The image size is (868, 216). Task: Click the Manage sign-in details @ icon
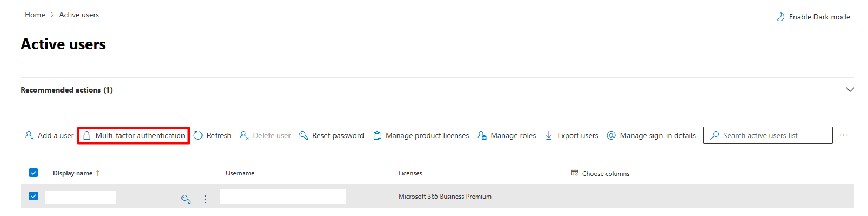click(x=611, y=135)
